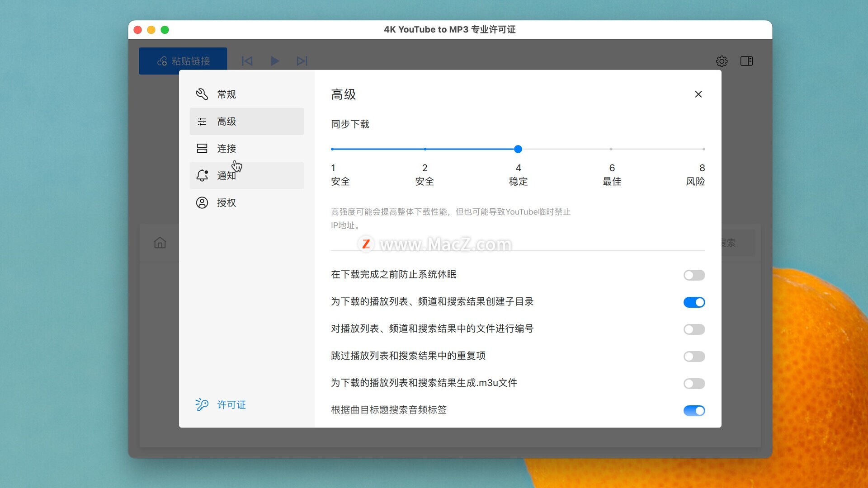Click the 最佳 label under 6
The height and width of the screenshot is (488, 868).
(612, 182)
